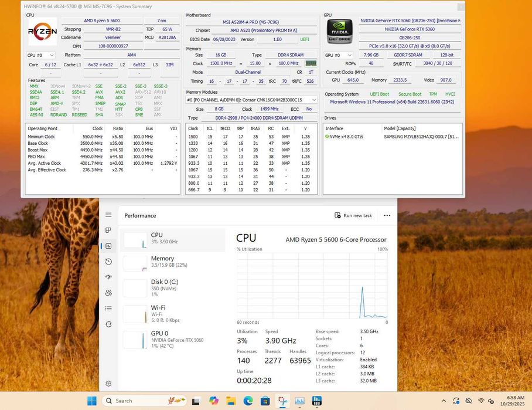Select Performance icon in Task Manager sidebar
The height and width of the screenshot is (410, 532).
pos(108,246)
